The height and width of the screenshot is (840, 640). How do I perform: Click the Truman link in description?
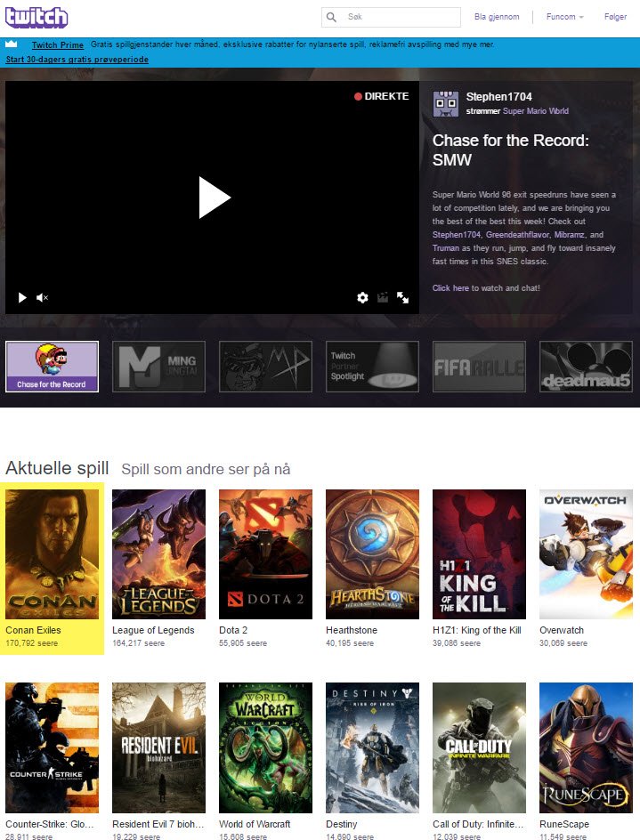pyautogui.click(x=446, y=248)
